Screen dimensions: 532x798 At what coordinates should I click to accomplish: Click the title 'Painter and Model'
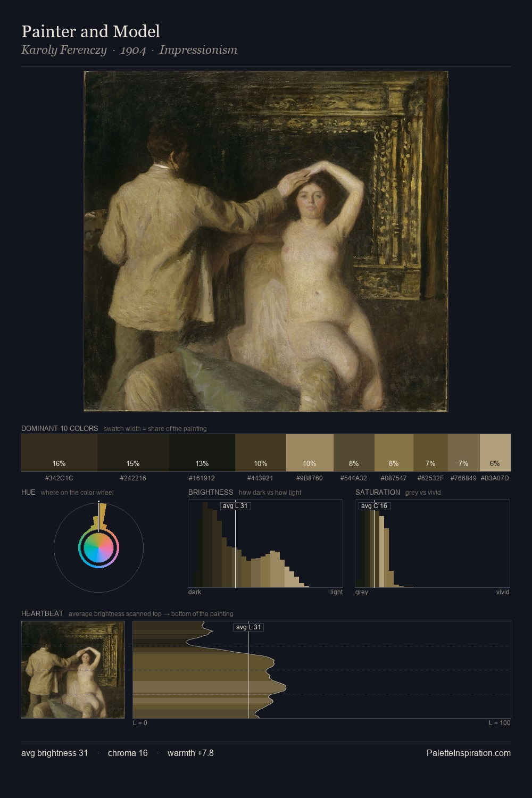[90, 31]
